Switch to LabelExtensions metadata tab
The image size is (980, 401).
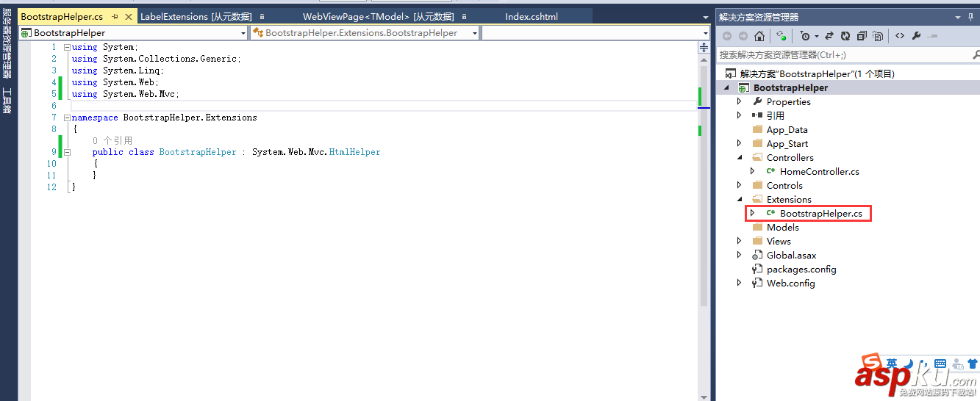tap(196, 16)
